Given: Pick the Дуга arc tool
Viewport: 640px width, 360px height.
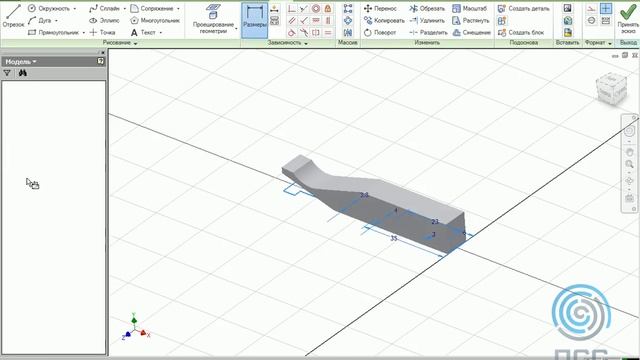Looking at the screenshot, I should point(40,20).
